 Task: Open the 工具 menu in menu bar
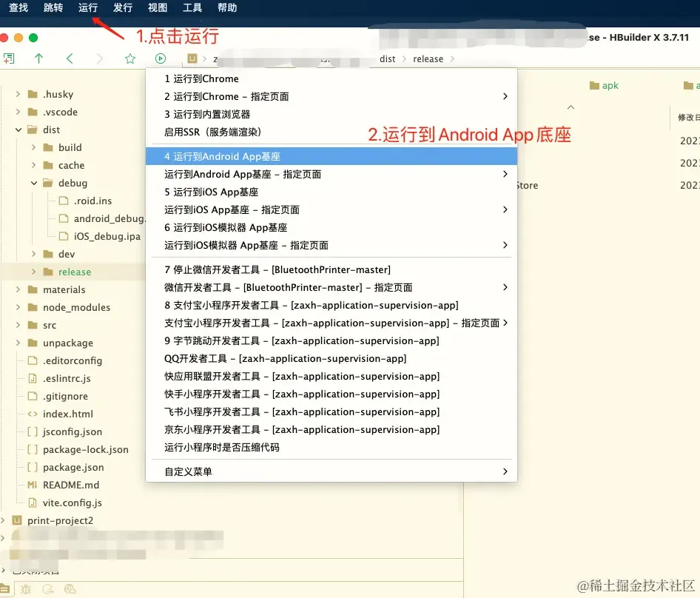(x=192, y=7)
